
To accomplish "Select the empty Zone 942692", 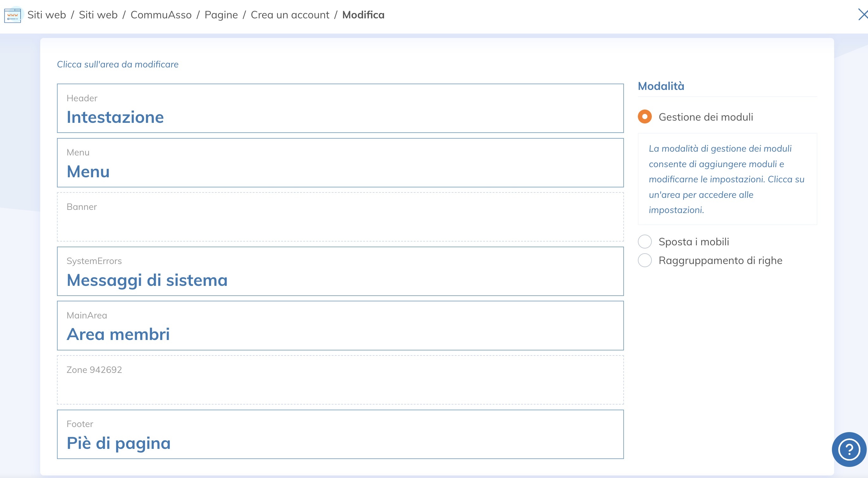I will click(340, 380).
